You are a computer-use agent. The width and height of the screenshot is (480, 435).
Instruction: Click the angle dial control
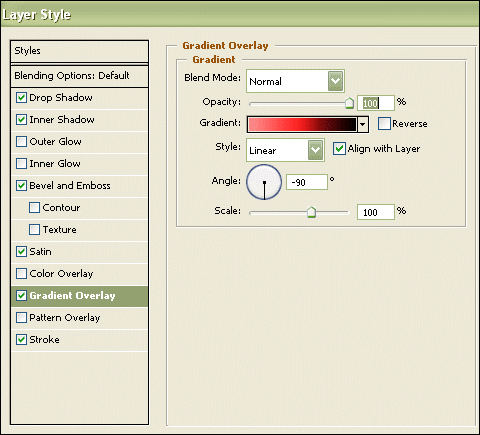(264, 182)
